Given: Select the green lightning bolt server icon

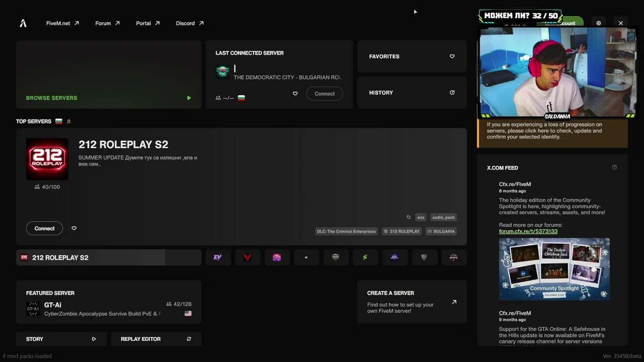Looking at the screenshot, I should point(365,257).
